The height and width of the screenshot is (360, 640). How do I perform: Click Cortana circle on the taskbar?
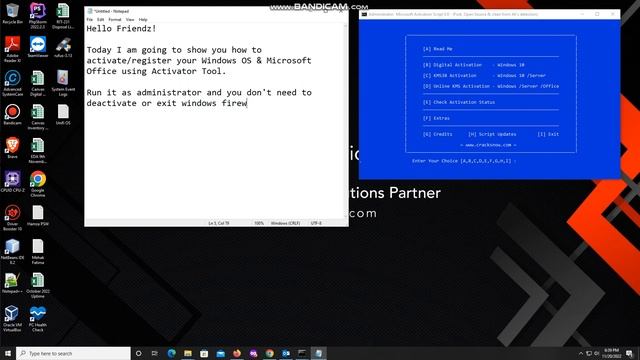tap(138, 353)
